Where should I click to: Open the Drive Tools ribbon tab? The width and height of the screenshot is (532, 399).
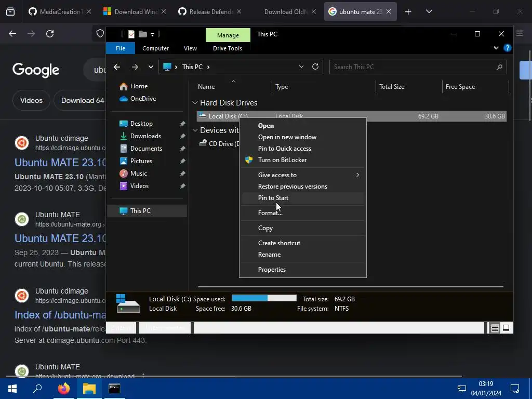pos(228,48)
